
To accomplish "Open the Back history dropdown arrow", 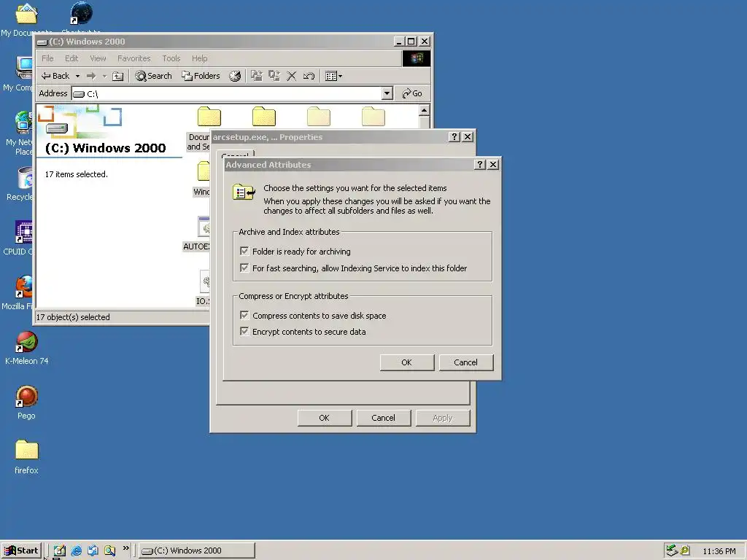I will 77,76.
